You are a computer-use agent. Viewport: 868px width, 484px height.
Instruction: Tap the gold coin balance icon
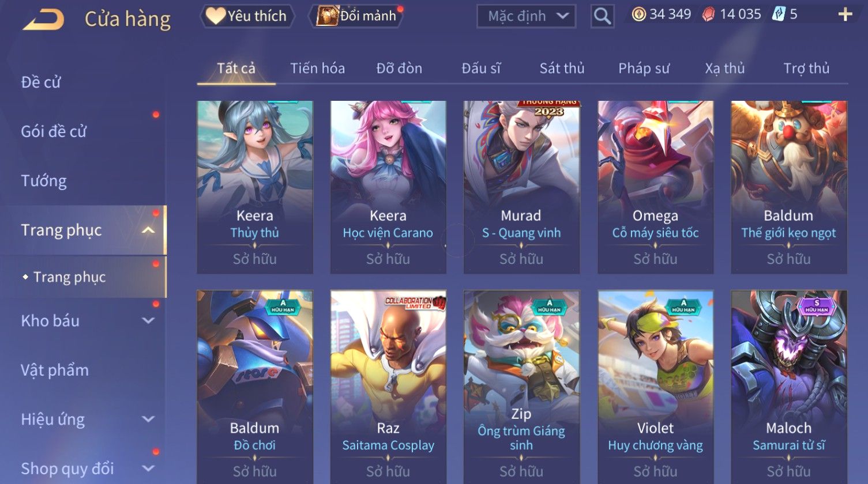tap(638, 14)
